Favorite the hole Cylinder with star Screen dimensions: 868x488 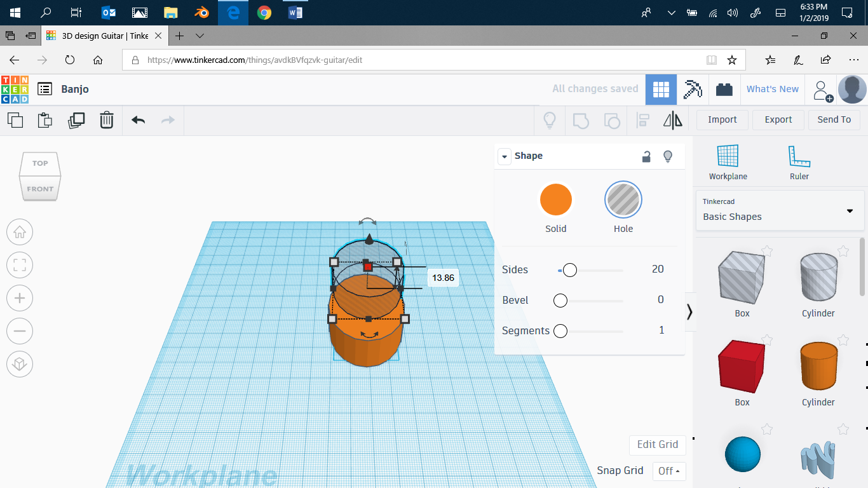843,251
